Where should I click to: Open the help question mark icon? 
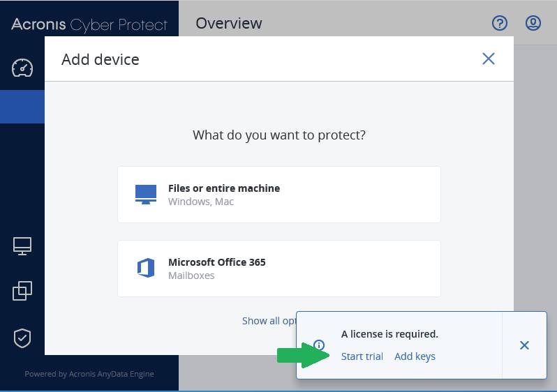[500, 24]
